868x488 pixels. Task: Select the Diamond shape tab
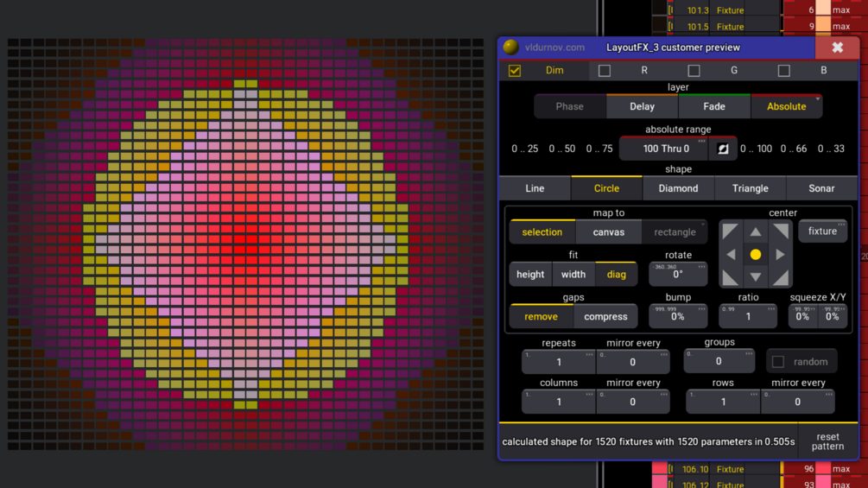[678, 188]
